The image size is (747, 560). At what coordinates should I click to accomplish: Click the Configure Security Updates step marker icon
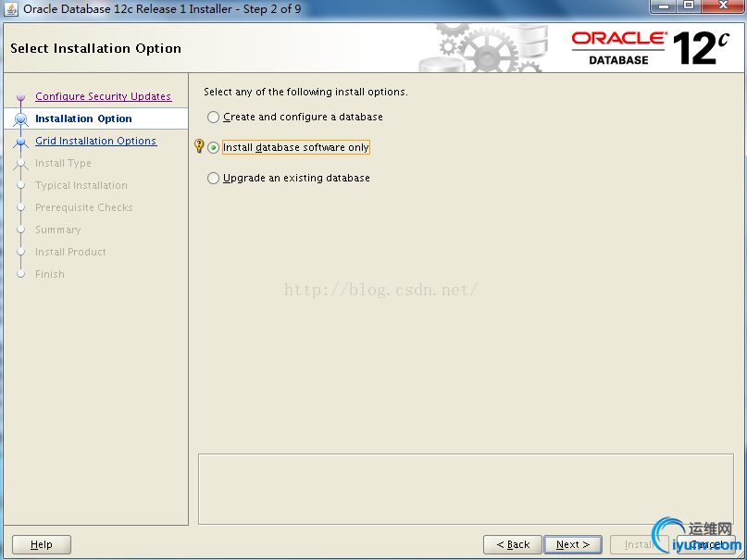click(20, 96)
